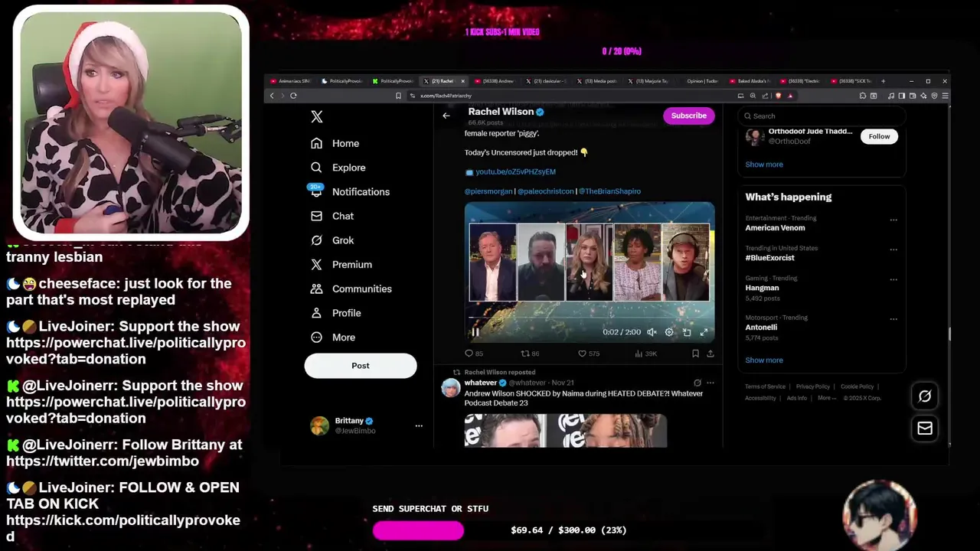Open @TheBrianShapiro mention link
This screenshot has width=980, height=551.
coord(609,191)
